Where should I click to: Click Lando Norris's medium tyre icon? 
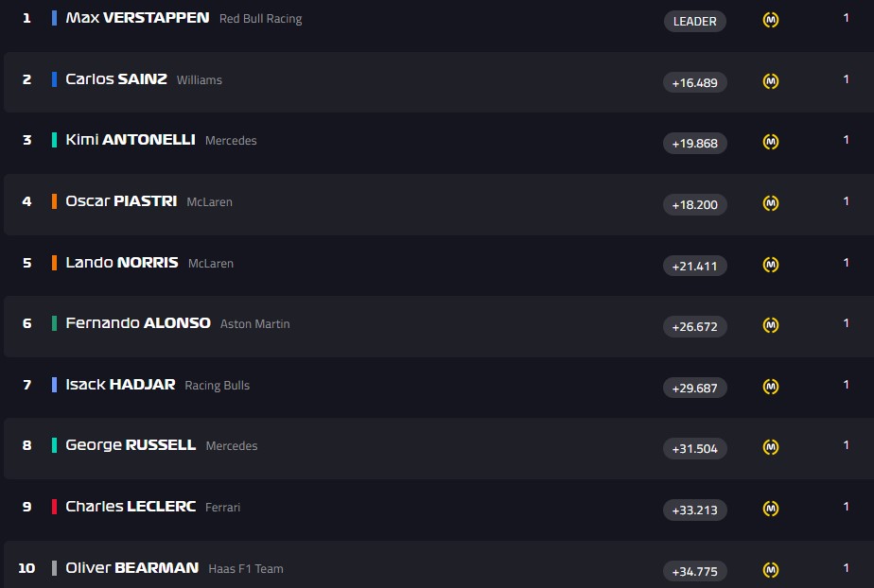771,265
